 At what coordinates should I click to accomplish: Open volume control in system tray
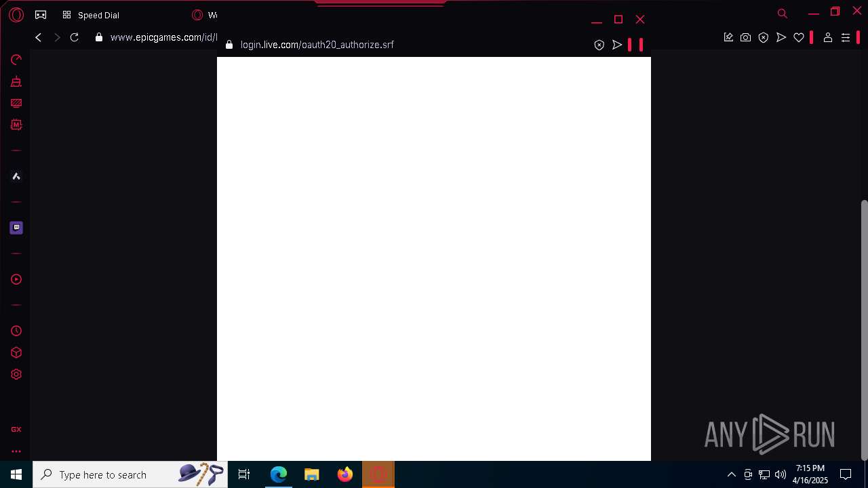pyautogui.click(x=781, y=474)
